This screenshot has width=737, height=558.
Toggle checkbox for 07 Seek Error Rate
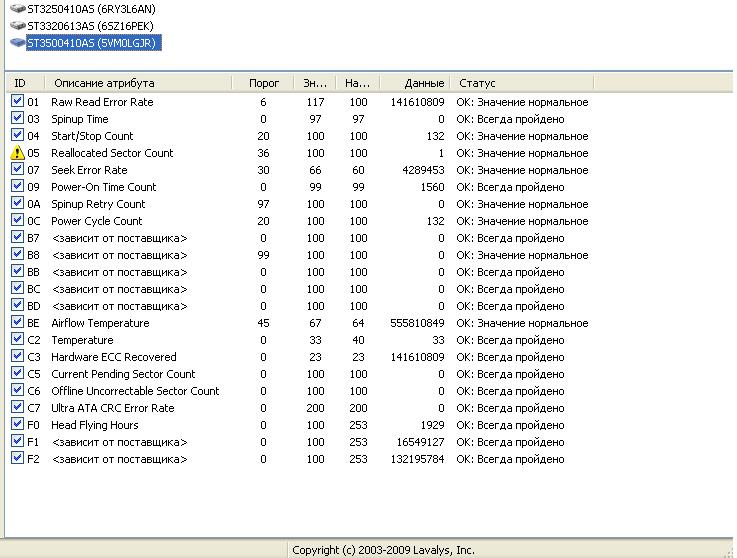tap(17, 169)
